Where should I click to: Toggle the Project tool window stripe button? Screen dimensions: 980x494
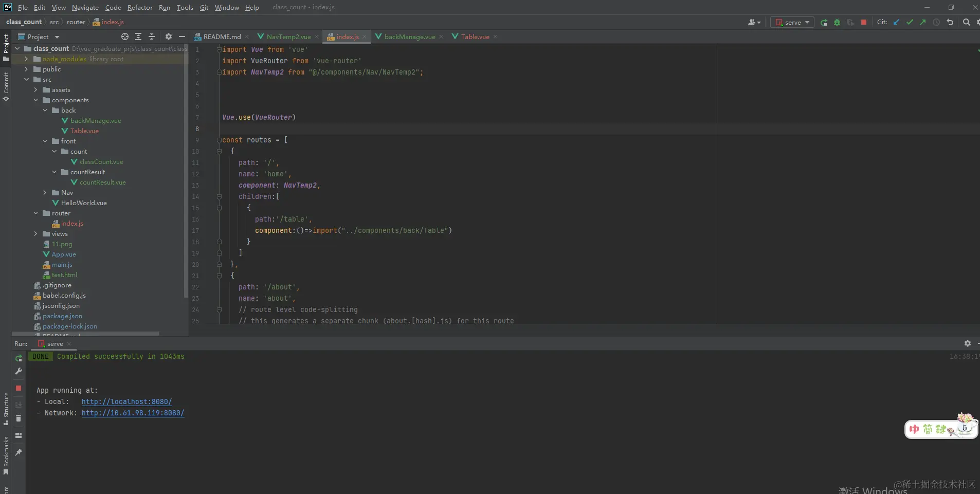(x=6, y=47)
